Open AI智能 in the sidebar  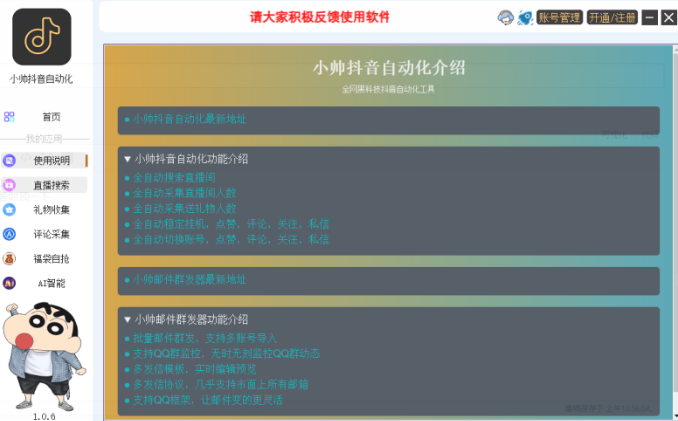(x=51, y=283)
